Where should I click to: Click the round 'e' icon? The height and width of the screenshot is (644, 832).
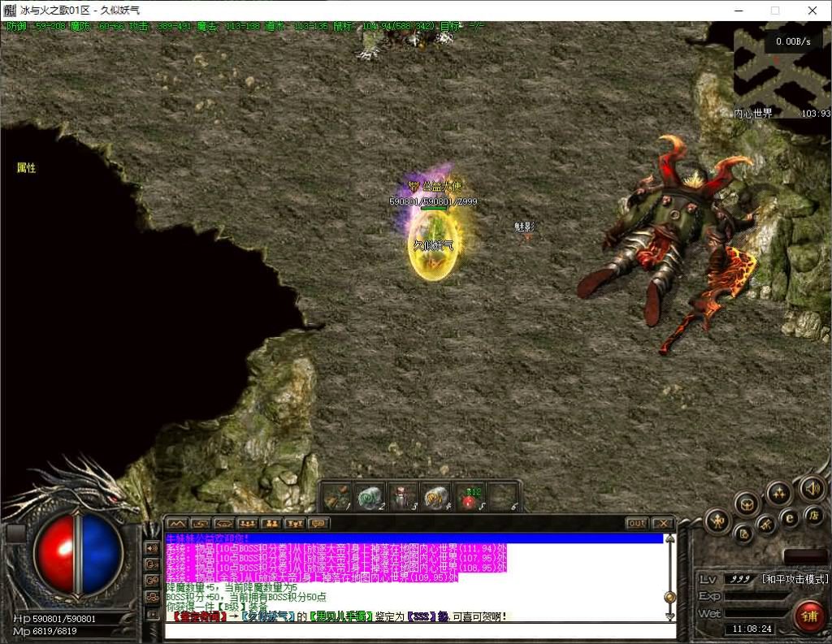[789, 519]
